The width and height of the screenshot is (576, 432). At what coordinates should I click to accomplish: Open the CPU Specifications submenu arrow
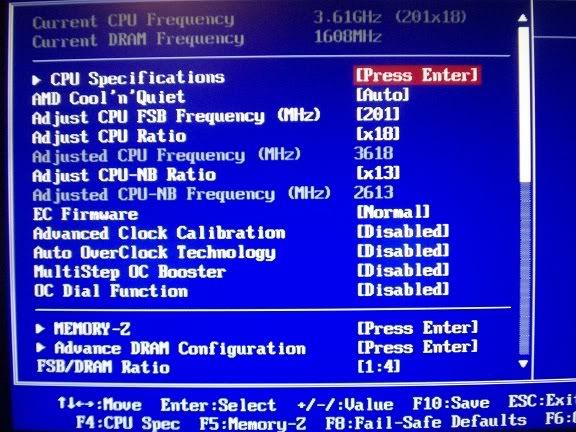tap(36, 79)
